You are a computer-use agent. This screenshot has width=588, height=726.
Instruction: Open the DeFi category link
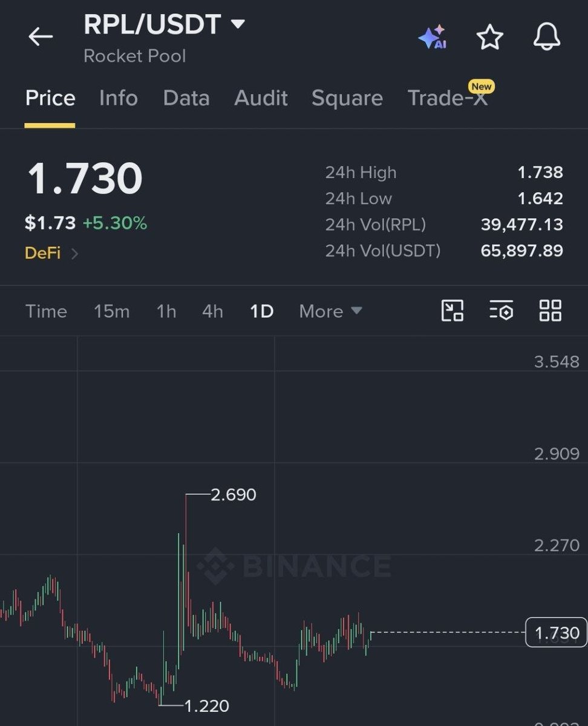coord(42,253)
